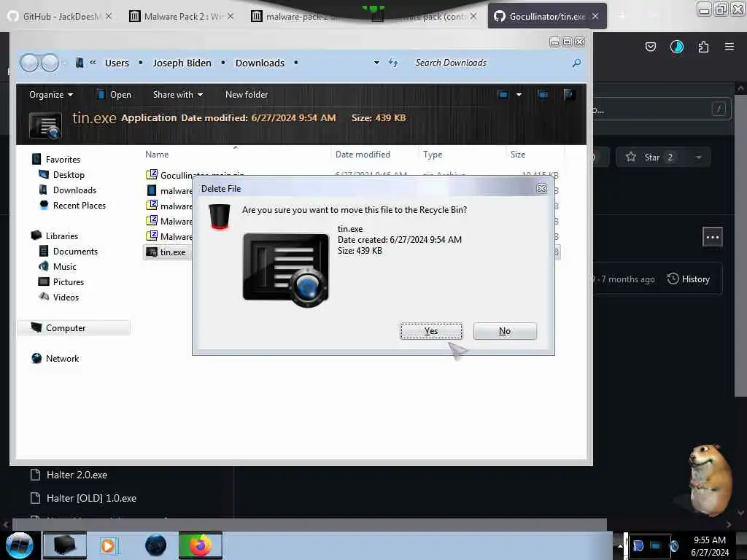The height and width of the screenshot is (560, 747).
Task: Select Computer in the navigation pane
Action: (74, 327)
